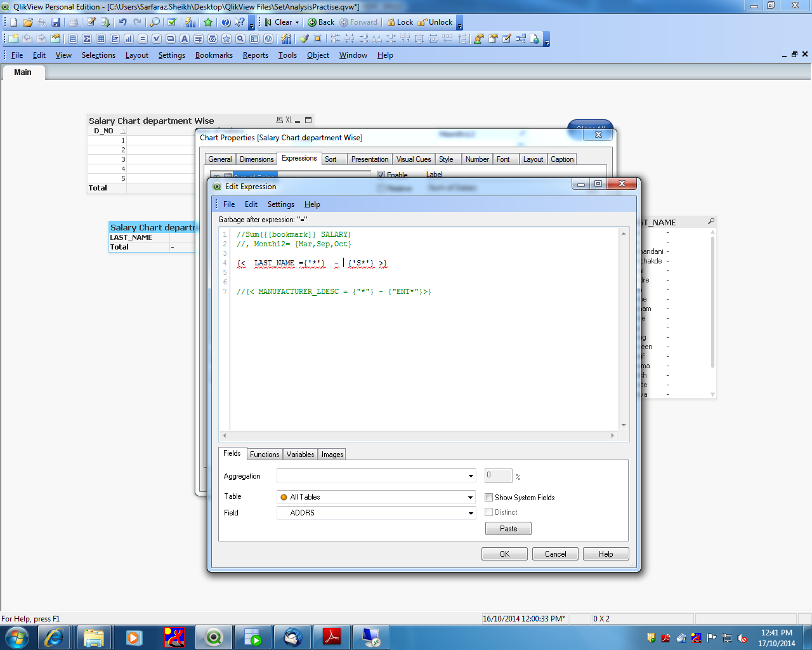Open Dimensions tab in Chart Properties
812x650 pixels.
click(x=256, y=159)
